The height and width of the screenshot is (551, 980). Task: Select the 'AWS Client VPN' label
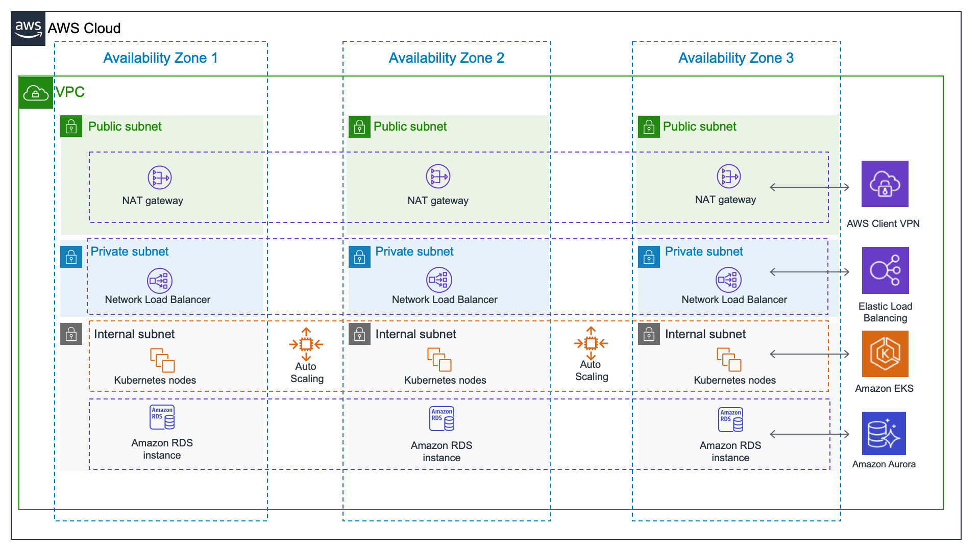coord(884,223)
